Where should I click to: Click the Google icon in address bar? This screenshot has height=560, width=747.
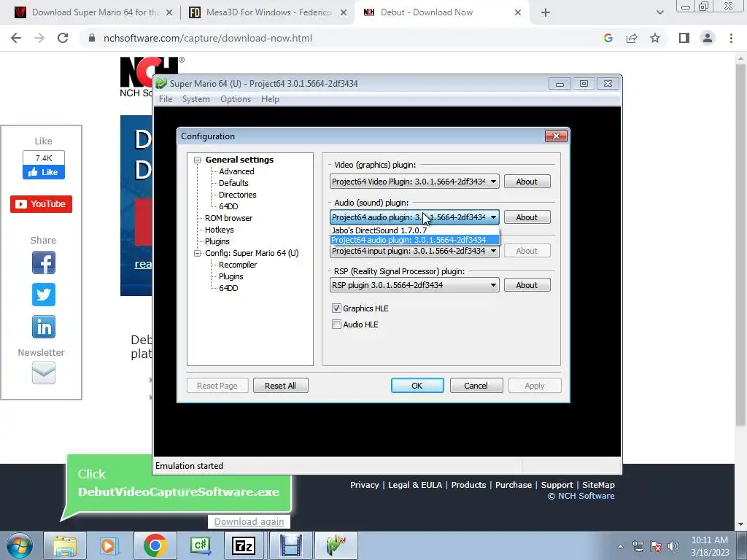[x=608, y=38]
